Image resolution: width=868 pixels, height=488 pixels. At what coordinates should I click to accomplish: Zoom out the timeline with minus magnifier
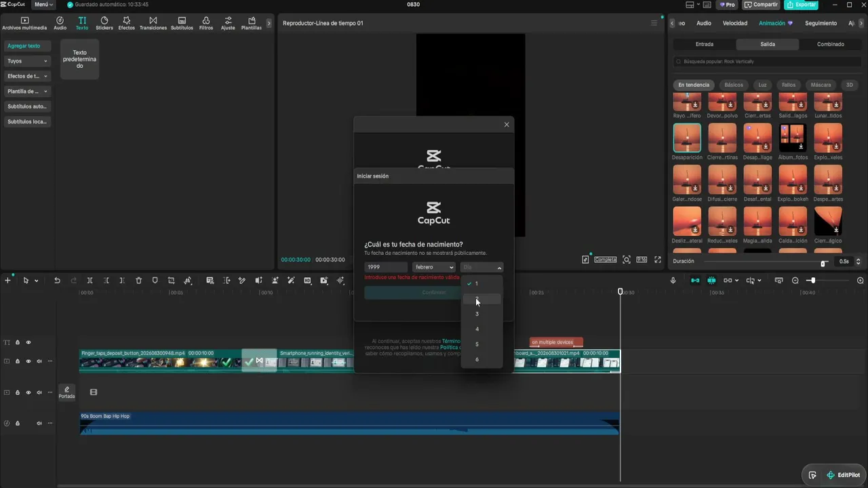pos(795,281)
